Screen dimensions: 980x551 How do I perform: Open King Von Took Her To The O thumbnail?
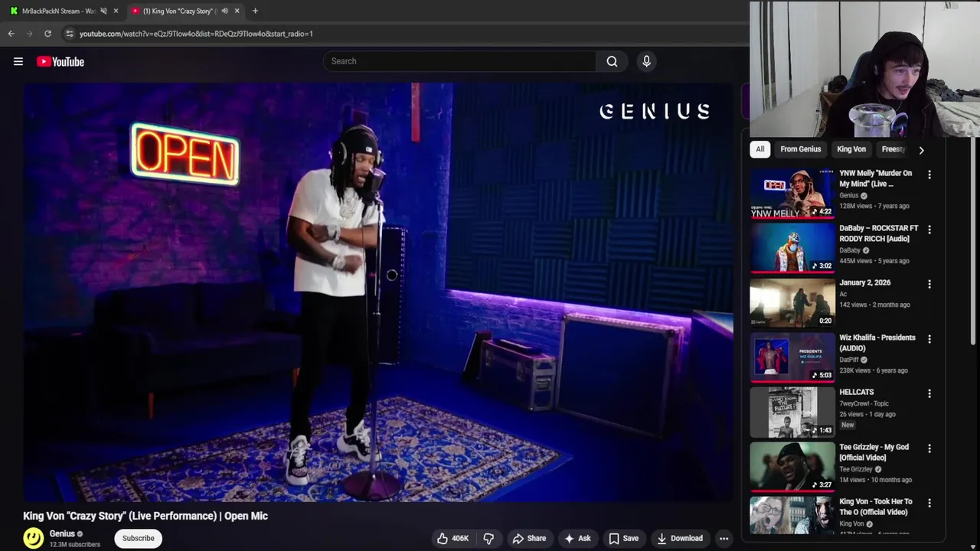792,516
